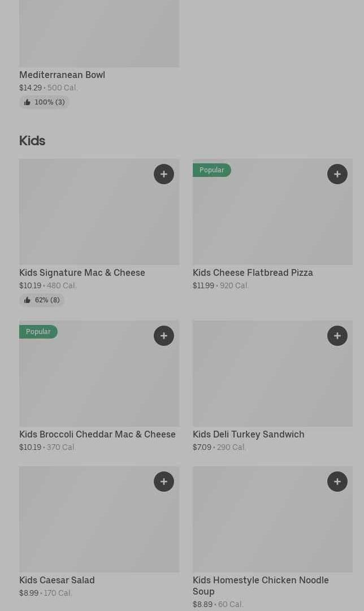
Task: Open Kids Signature Mac & Cheese title
Action: tap(82, 273)
